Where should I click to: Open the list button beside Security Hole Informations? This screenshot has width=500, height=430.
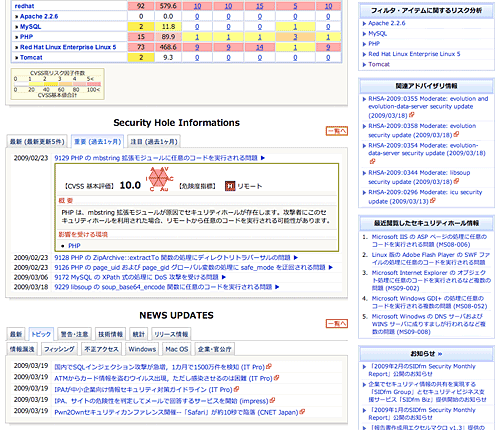click(x=337, y=131)
